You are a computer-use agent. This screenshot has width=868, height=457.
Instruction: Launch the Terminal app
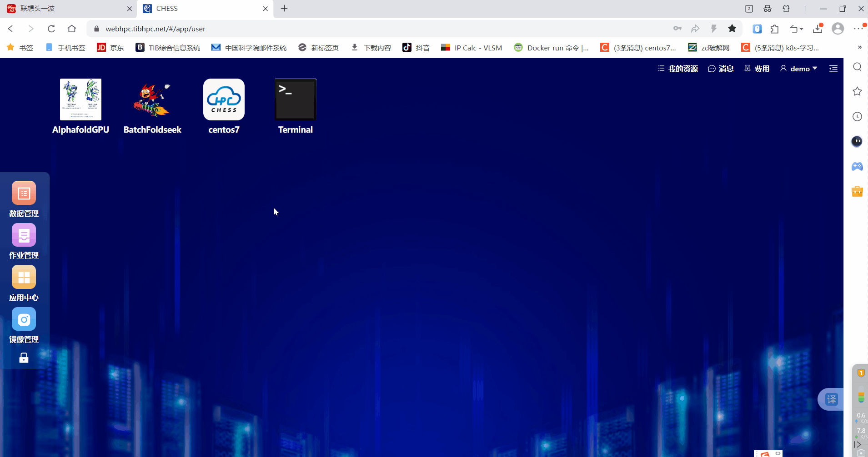click(296, 99)
